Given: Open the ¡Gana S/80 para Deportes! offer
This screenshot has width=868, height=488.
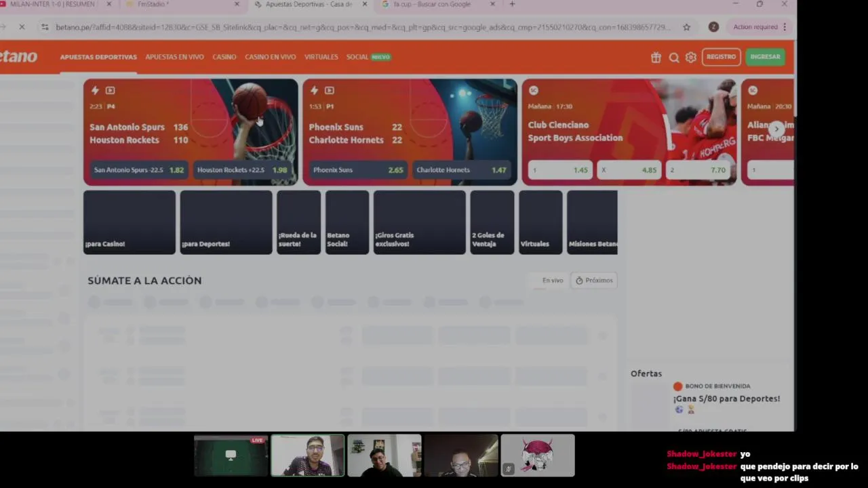Looking at the screenshot, I should tap(726, 399).
